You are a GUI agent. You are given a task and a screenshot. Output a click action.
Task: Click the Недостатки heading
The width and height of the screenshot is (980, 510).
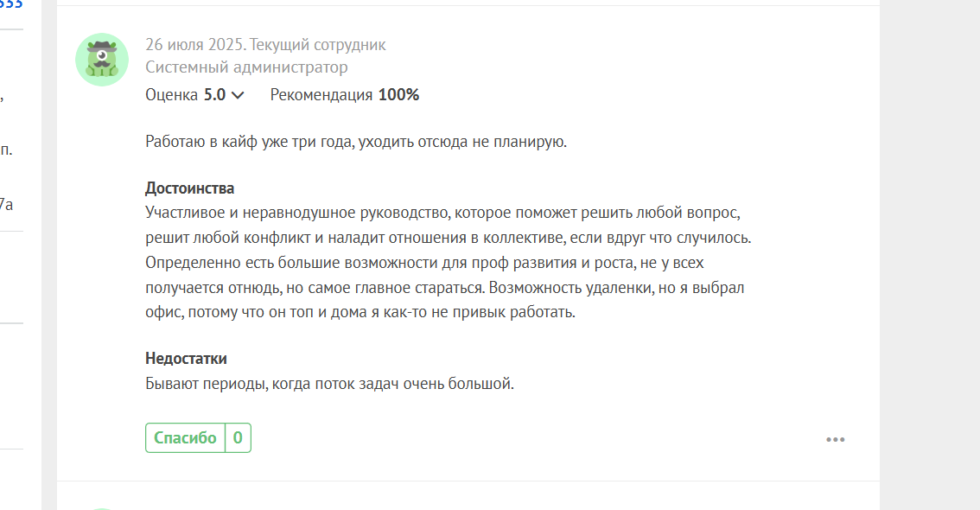[186, 359]
